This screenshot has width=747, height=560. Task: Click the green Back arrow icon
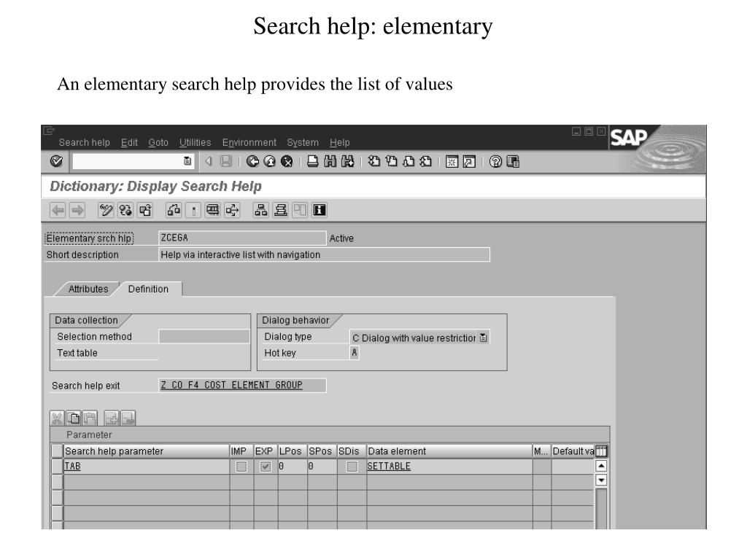pos(252,161)
